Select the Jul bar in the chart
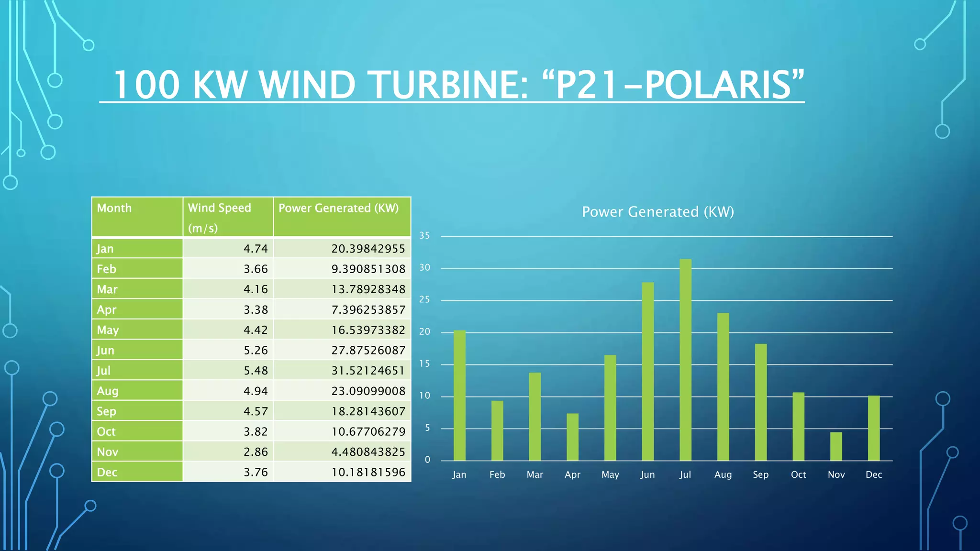Viewport: 980px width, 551px height. pos(685,360)
